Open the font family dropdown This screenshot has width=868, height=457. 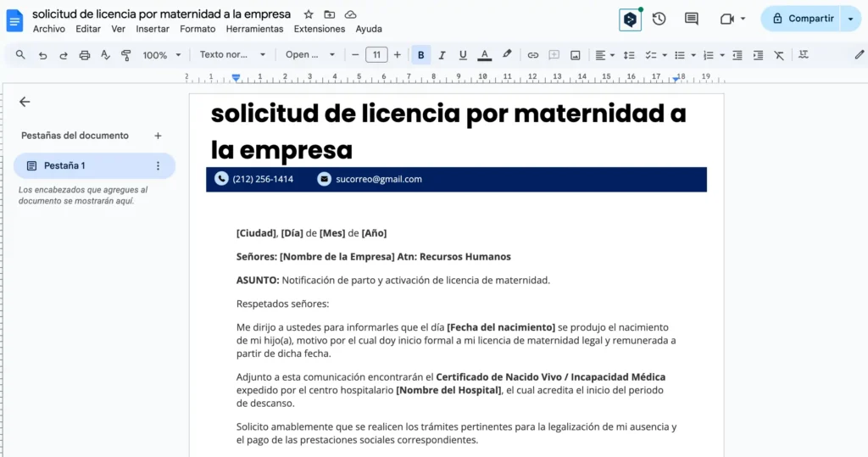309,55
